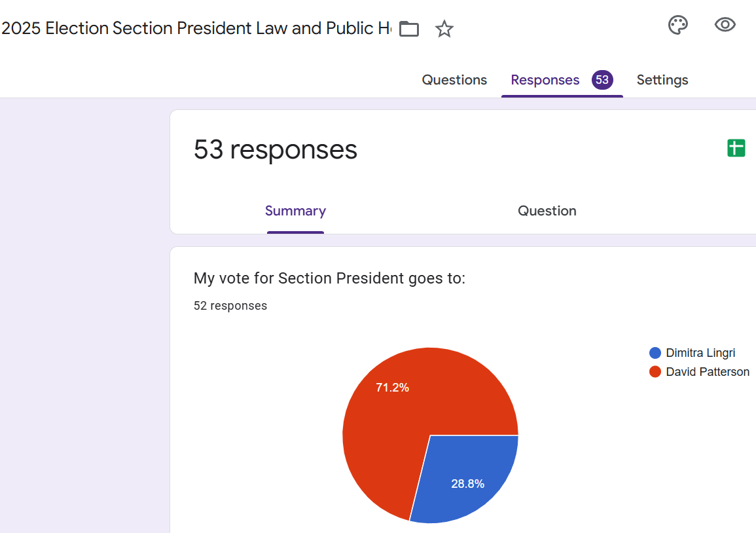Screen dimensions: 756x533
Task: Click the Section President question title
Action: coord(329,278)
